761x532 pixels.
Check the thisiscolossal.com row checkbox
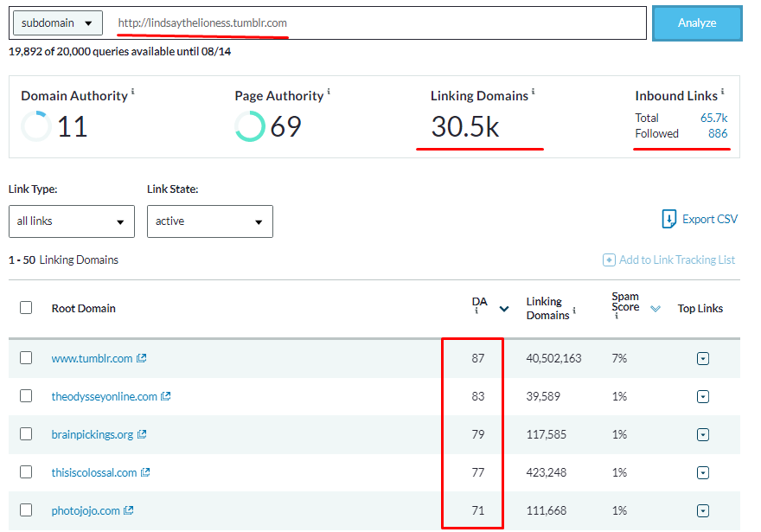26,471
